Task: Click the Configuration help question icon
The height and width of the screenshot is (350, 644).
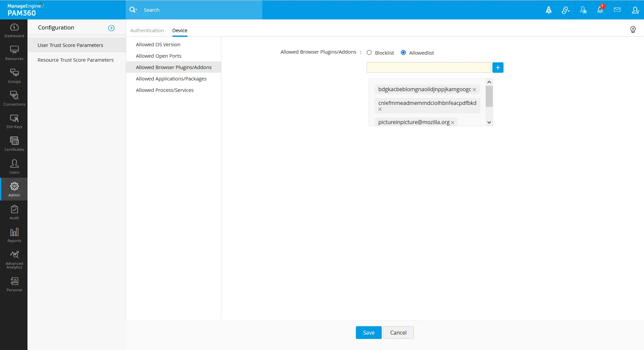Action: [111, 28]
